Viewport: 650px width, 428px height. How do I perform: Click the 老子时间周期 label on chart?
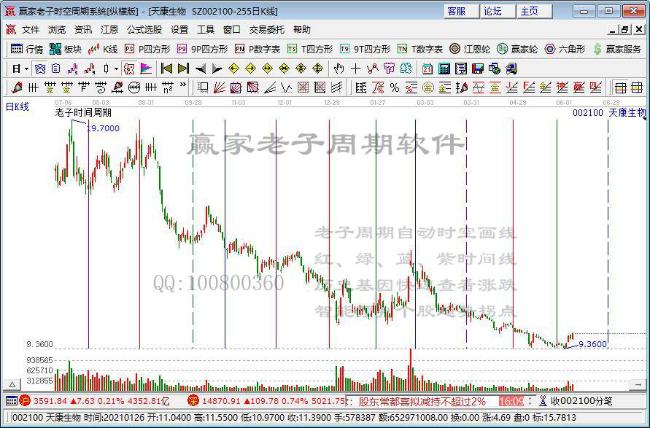pos(83,112)
